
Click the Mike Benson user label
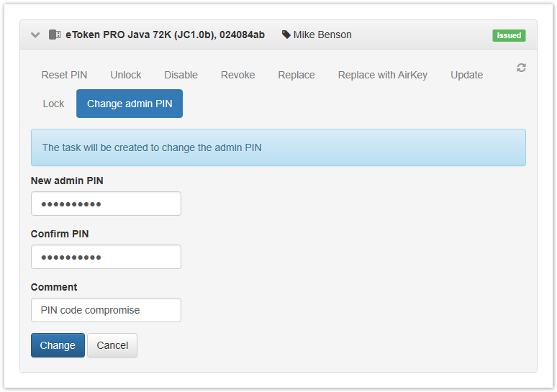click(x=322, y=35)
